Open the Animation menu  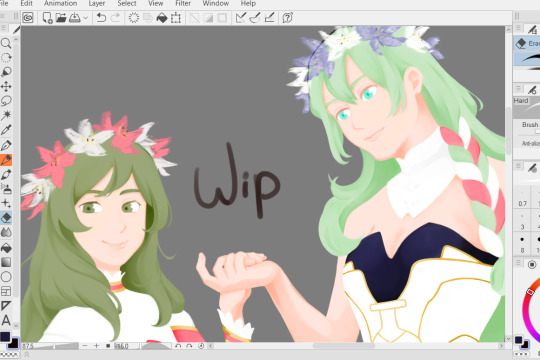pyautogui.click(x=60, y=3)
